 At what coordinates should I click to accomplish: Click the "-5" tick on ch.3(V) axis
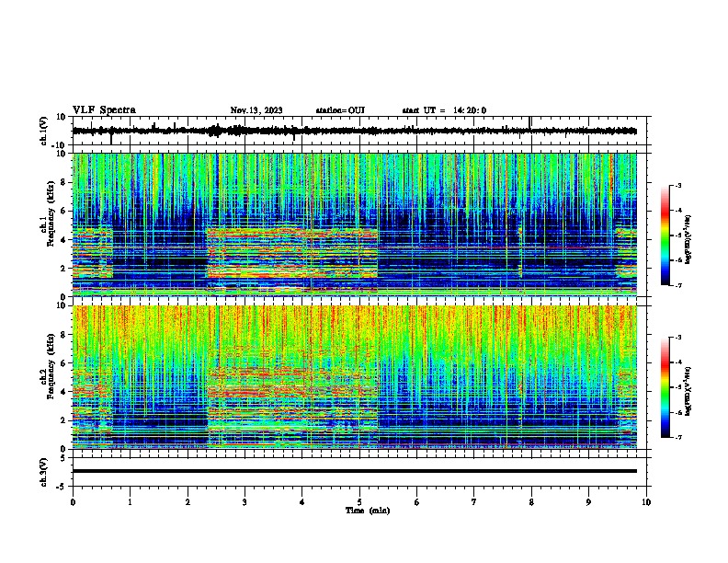[x=62, y=487]
